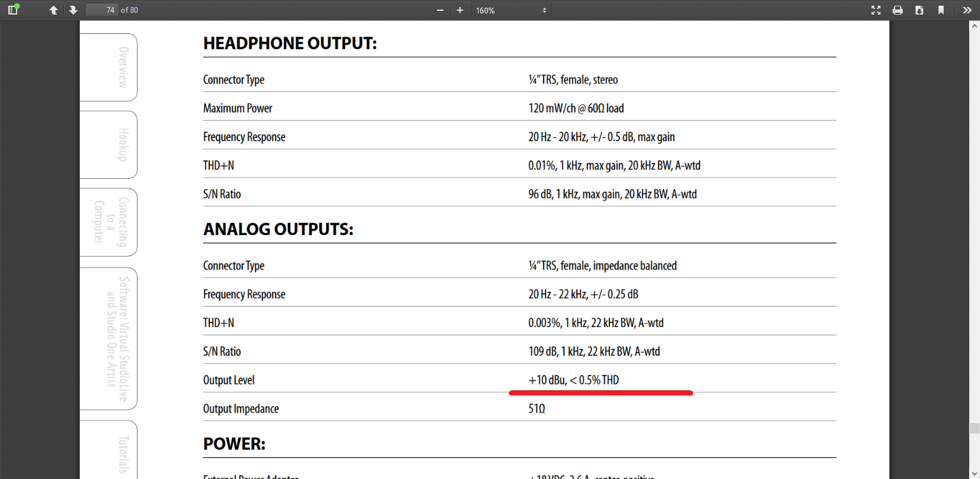Jump to the Hookup side tab
The width and height of the screenshot is (980, 479).
[115, 145]
